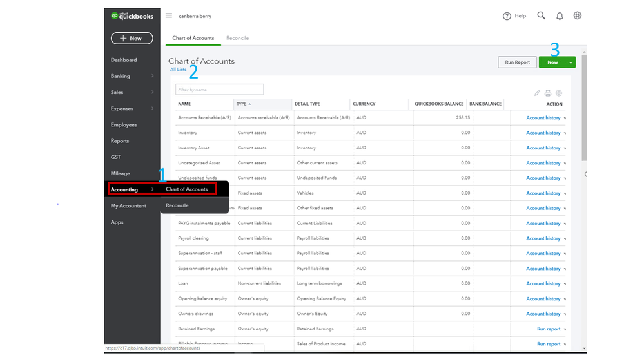Choose Reconcile in the flyout menu
Screen dimensions: 644x362
point(177,205)
